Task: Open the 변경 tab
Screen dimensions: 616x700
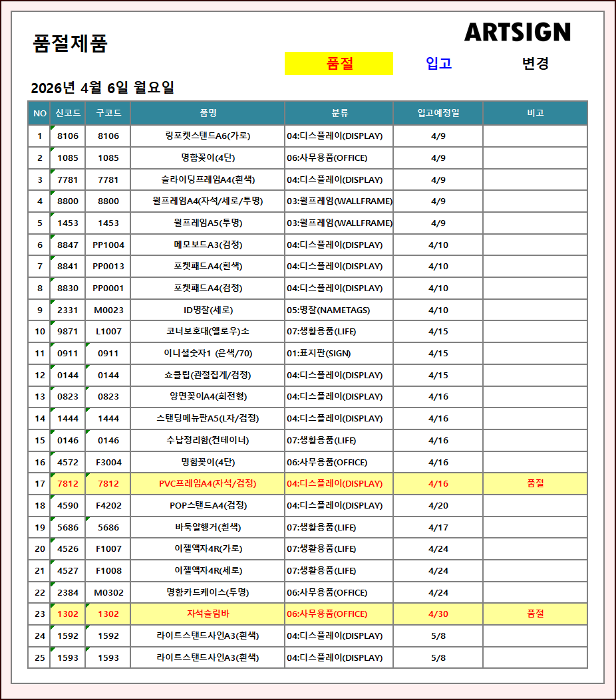Action: tap(535, 64)
